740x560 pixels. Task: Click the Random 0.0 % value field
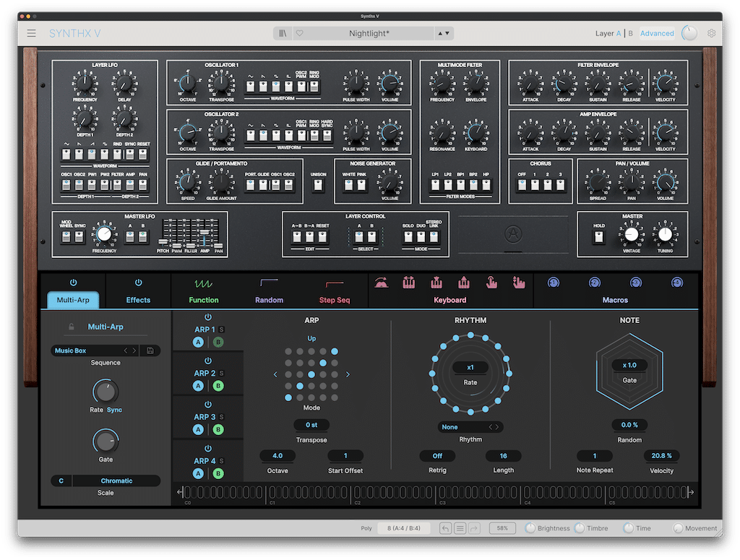pyautogui.click(x=629, y=425)
